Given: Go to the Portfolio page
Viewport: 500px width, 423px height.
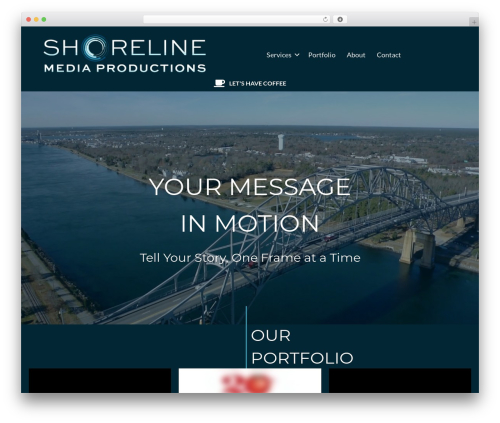Looking at the screenshot, I should (322, 55).
